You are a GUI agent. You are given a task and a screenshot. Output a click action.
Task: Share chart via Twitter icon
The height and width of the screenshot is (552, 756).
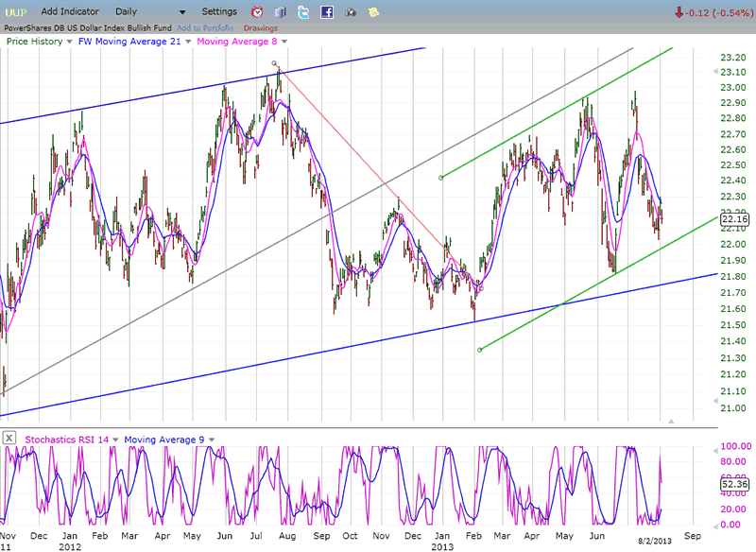[x=303, y=12]
